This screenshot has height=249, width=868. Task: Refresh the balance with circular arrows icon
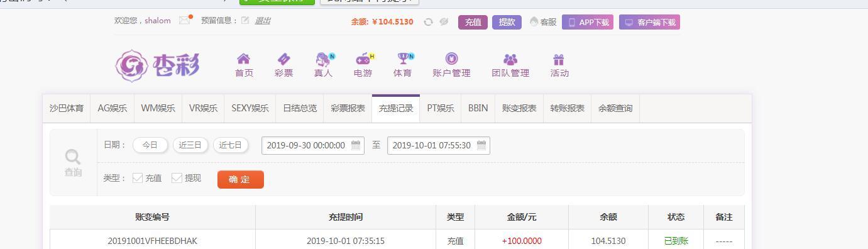(x=428, y=22)
